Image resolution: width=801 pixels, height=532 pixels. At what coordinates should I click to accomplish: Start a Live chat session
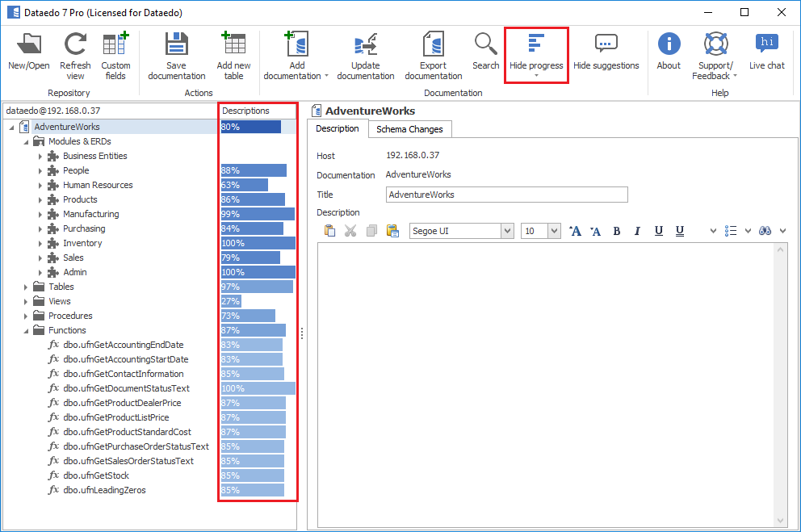(766, 46)
